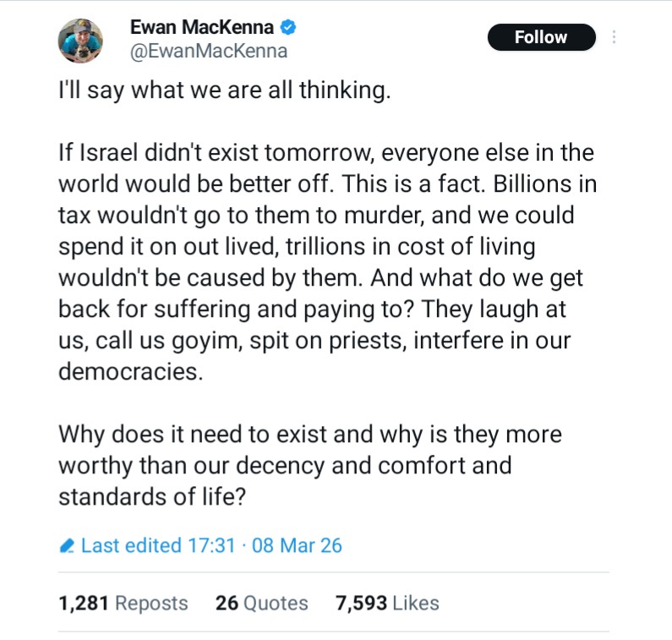Click the blue verified checkmark badge
Image resolution: width=672 pixels, height=640 pixels.
tap(289, 28)
